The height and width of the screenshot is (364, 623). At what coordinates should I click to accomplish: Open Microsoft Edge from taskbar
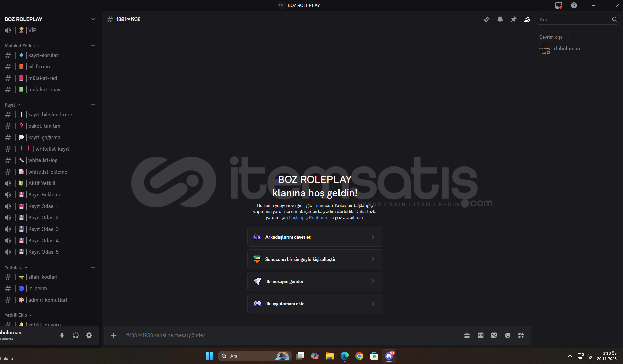coord(345,356)
